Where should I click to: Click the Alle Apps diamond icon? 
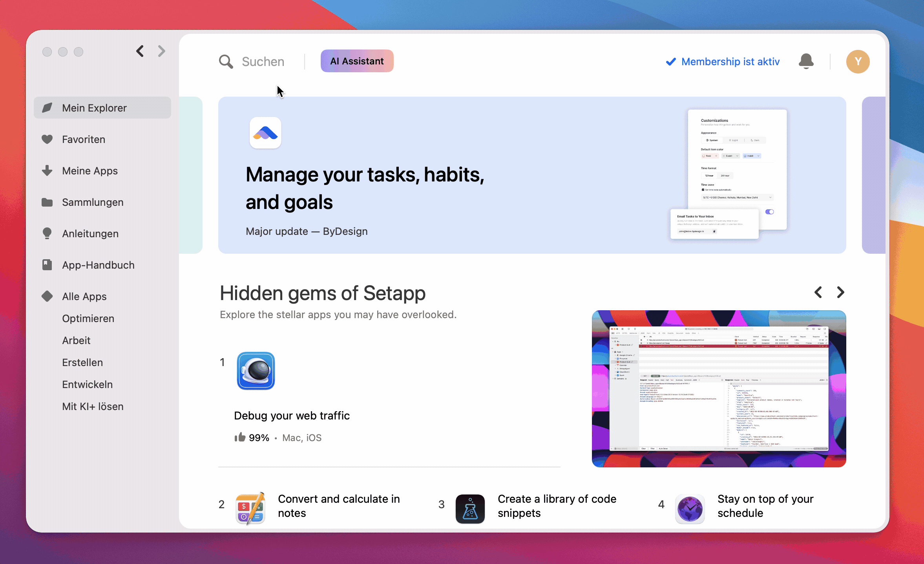click(x=47, y=296)
